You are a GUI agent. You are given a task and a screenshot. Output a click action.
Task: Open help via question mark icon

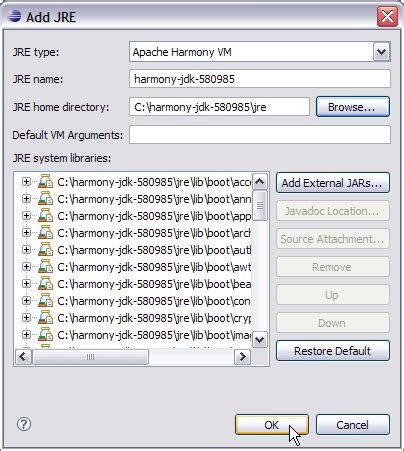pyautogui.click(x=24, y=424)
